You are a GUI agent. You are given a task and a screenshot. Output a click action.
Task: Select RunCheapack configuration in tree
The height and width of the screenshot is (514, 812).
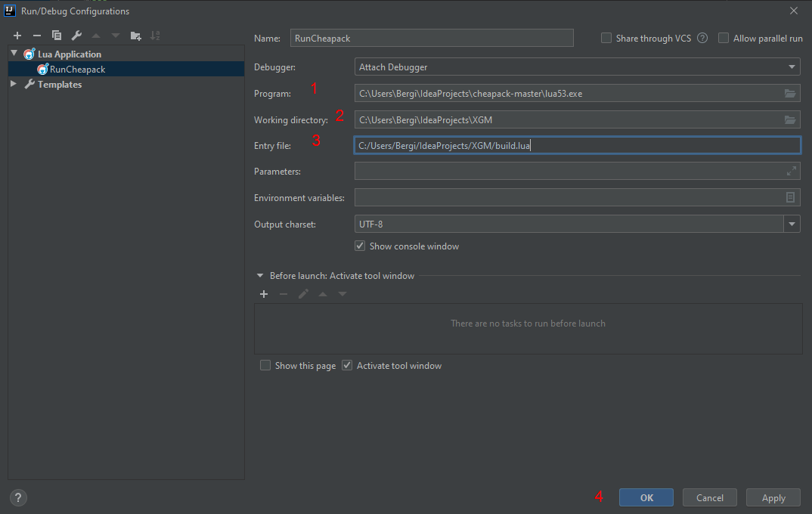77,70
